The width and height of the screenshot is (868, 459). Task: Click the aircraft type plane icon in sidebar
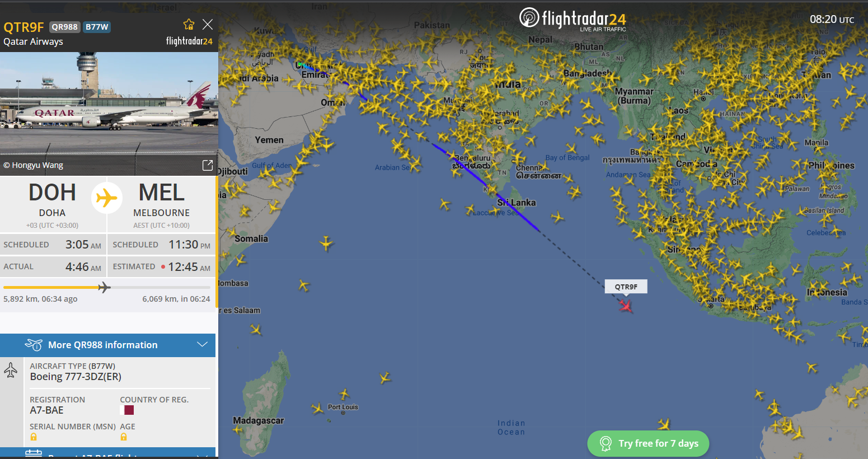point(11,370)
